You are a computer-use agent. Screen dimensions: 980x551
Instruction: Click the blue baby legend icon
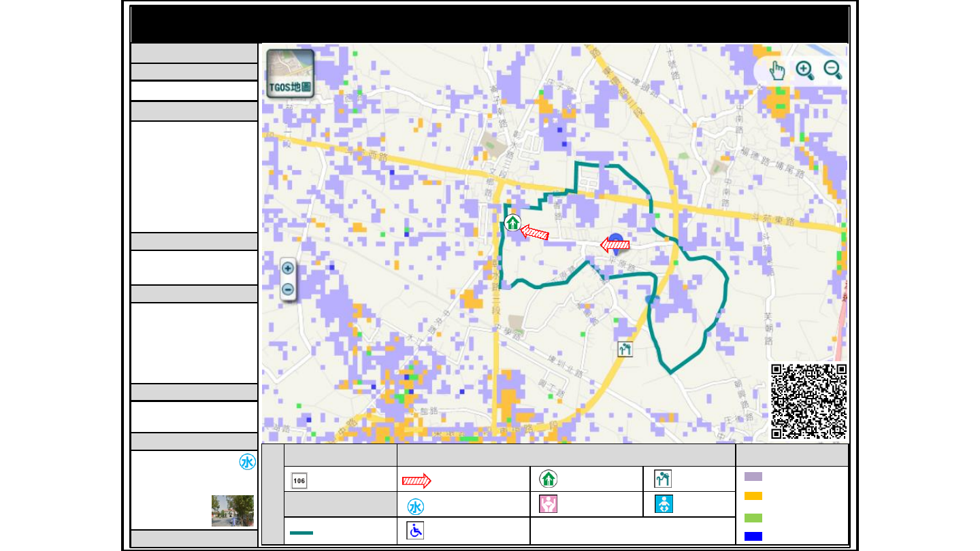(664, 505)
